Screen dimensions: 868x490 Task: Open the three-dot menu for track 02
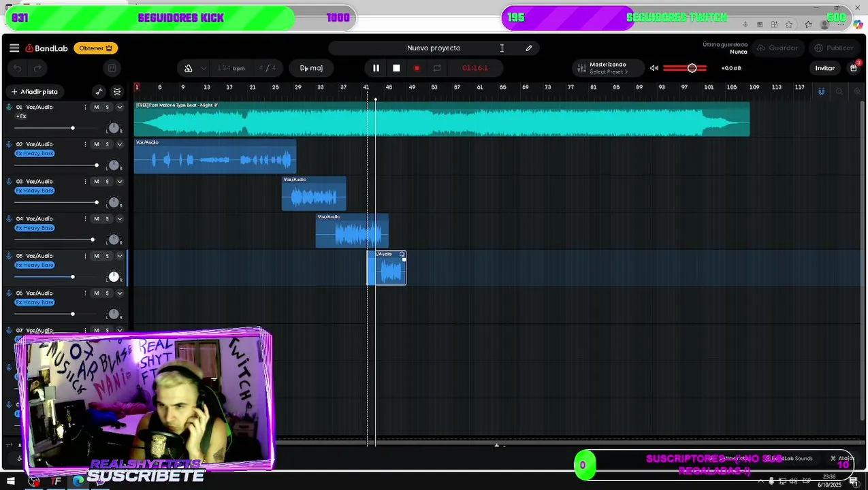(x=85, y=144)
